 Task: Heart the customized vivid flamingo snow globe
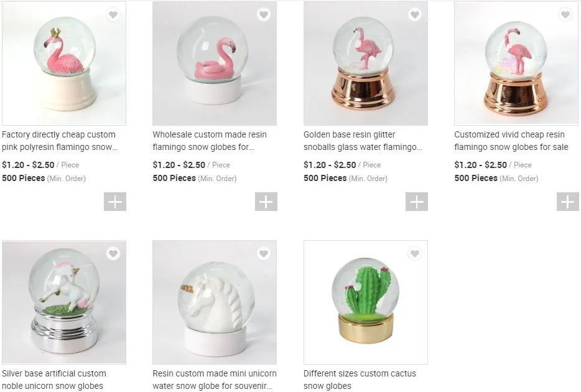(x=565, y=15)
